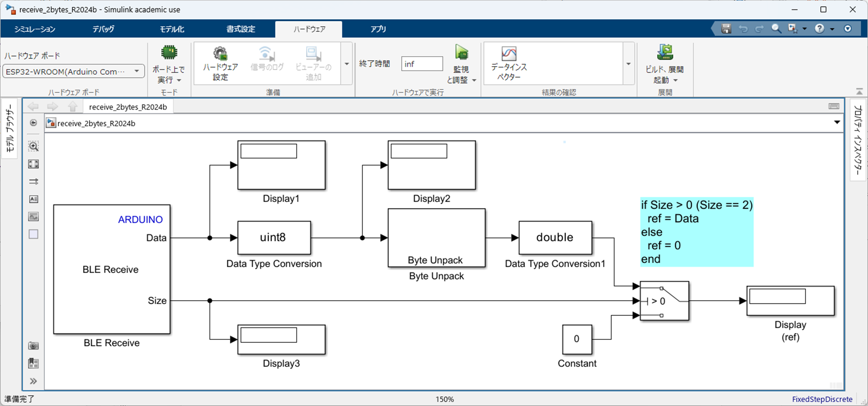868x406 pixels.
Task: Expand the 準備 gallery dropdown arrow
Action: pos(347,64)
